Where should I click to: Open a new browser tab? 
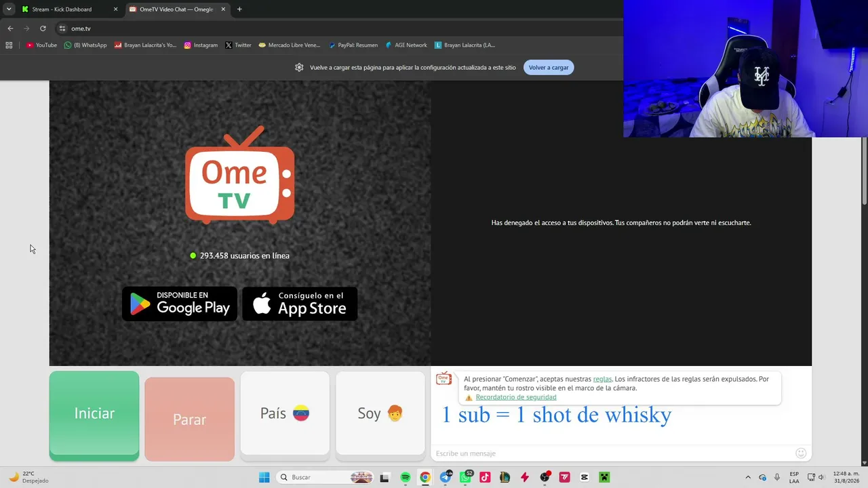point(239,9)
